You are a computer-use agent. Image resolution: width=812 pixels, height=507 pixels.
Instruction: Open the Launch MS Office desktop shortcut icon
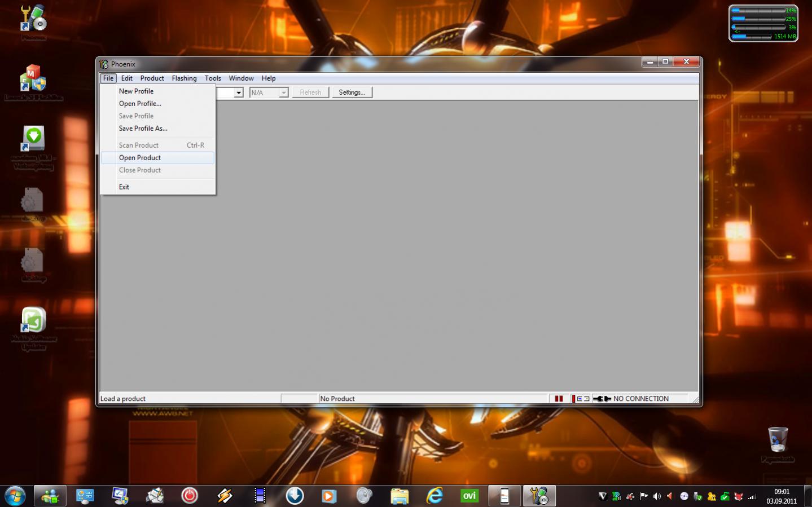(x=33, y=78)
